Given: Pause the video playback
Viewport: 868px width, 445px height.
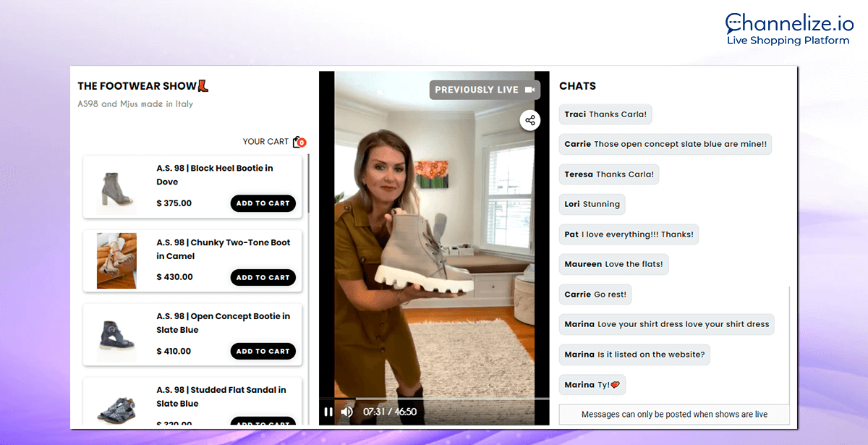Looking at the screenshot, I should 328,412.
